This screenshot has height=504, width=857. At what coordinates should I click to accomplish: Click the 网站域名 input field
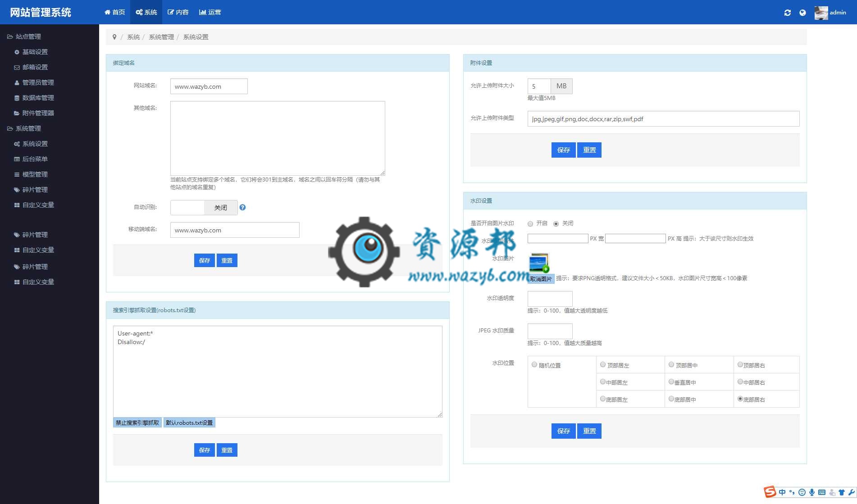[x=209, y=86]
